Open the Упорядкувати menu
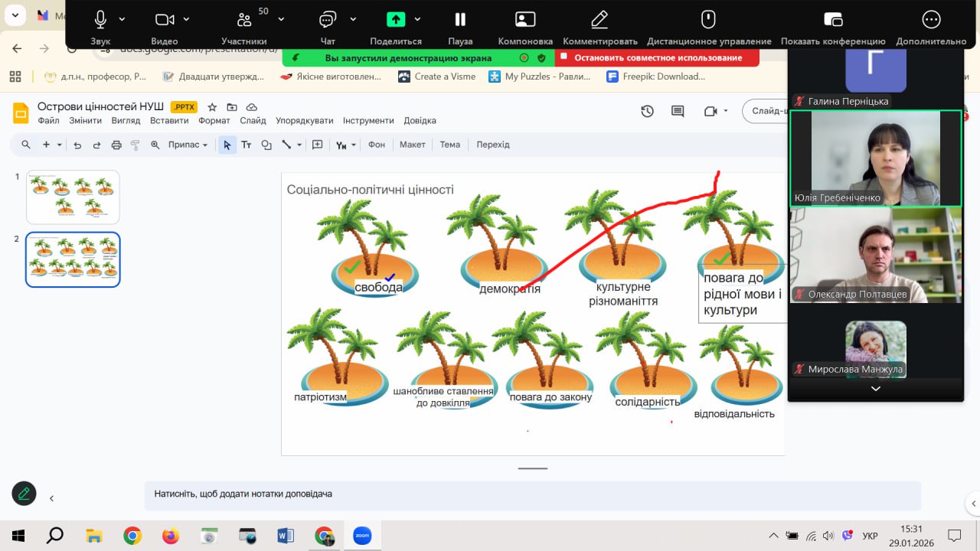The height and width of the screenshot is (551, 980). [304, 121]
